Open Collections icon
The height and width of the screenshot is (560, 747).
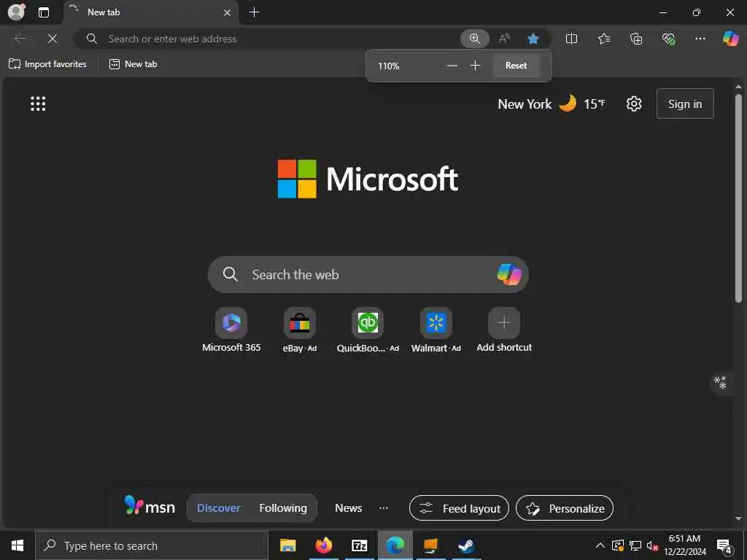636,39
